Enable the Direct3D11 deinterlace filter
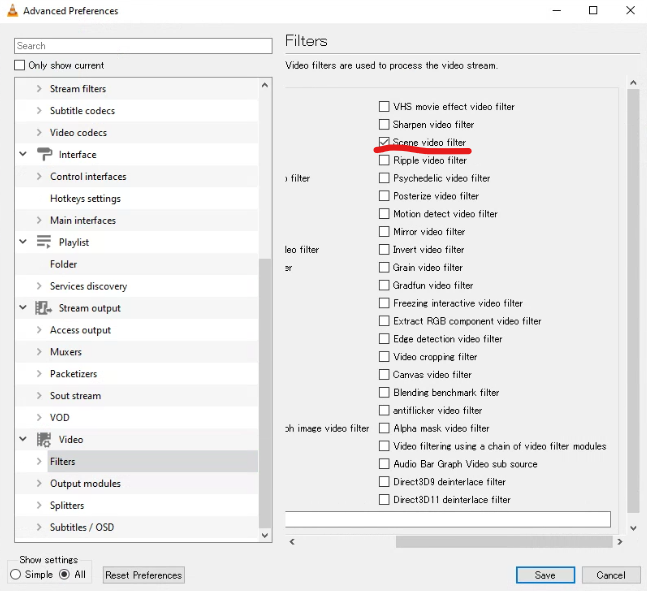Screen dimensions: 647x591 (x=384, y=500)
